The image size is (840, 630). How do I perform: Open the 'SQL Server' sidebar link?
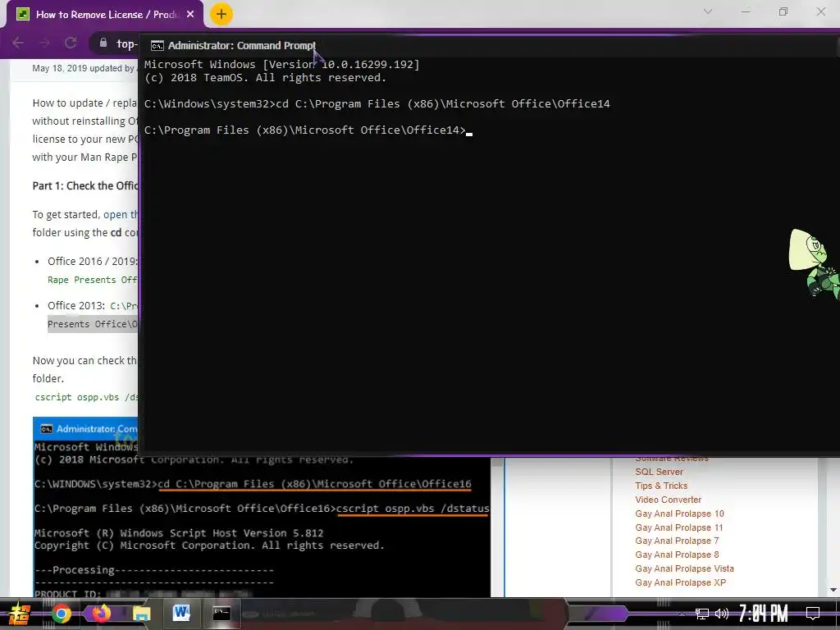659,472
